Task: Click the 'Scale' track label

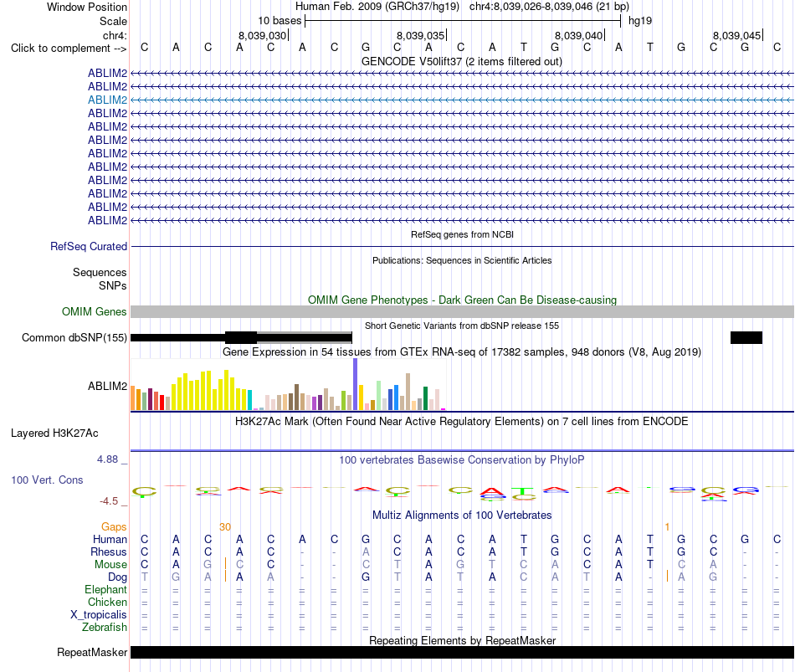Action: (x=113, y=21)
